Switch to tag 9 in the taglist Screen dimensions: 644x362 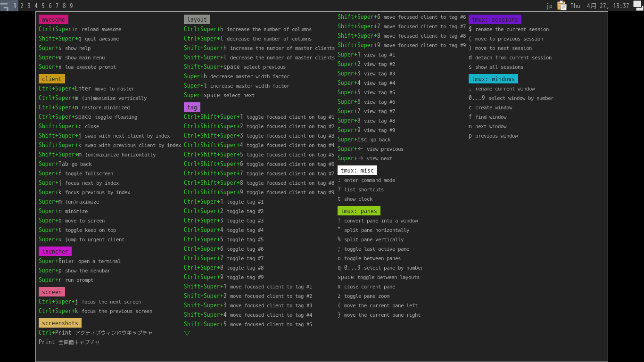point(71,6)
